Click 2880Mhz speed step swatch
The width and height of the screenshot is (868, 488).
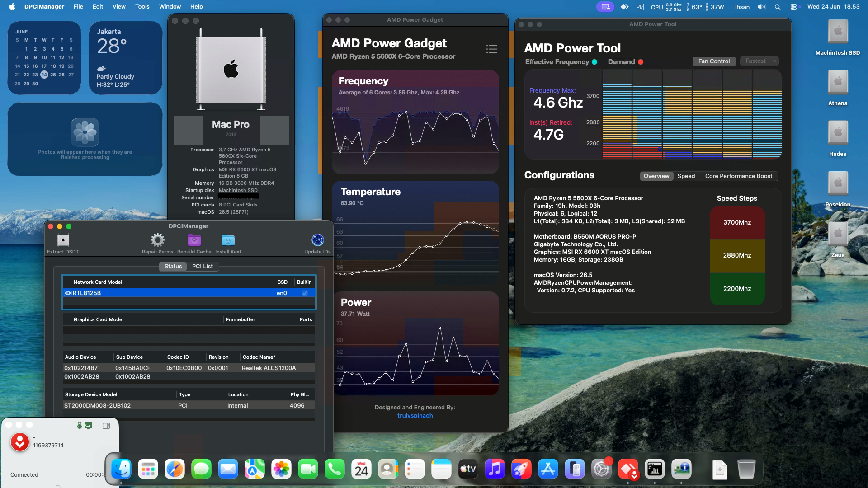[x=737, y=256]
